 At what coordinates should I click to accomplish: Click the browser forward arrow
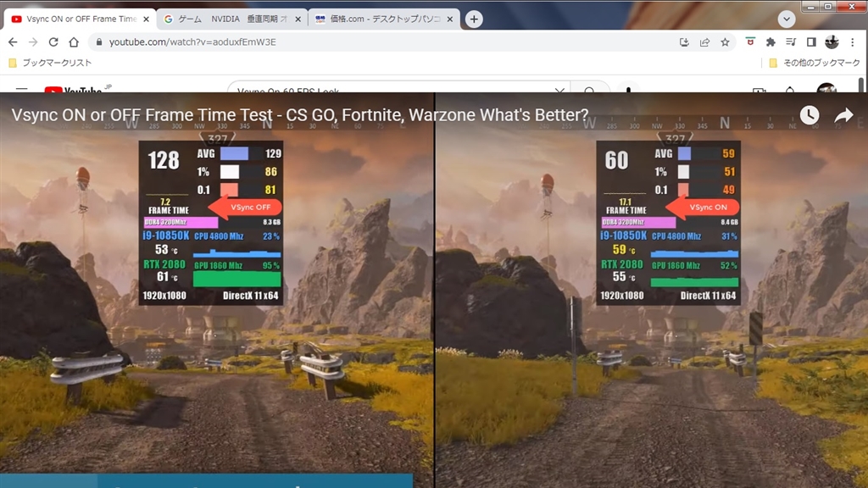[33, 42]
